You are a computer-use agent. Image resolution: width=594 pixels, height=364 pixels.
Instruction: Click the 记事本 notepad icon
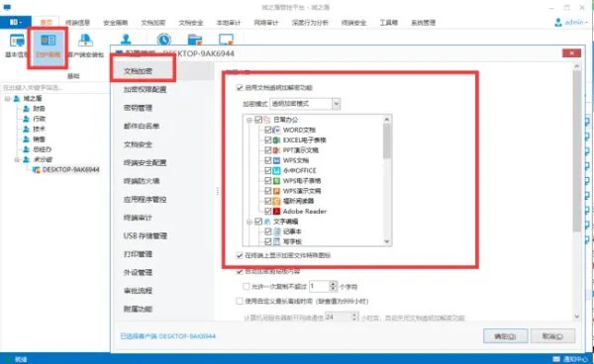tap(277, 231)
